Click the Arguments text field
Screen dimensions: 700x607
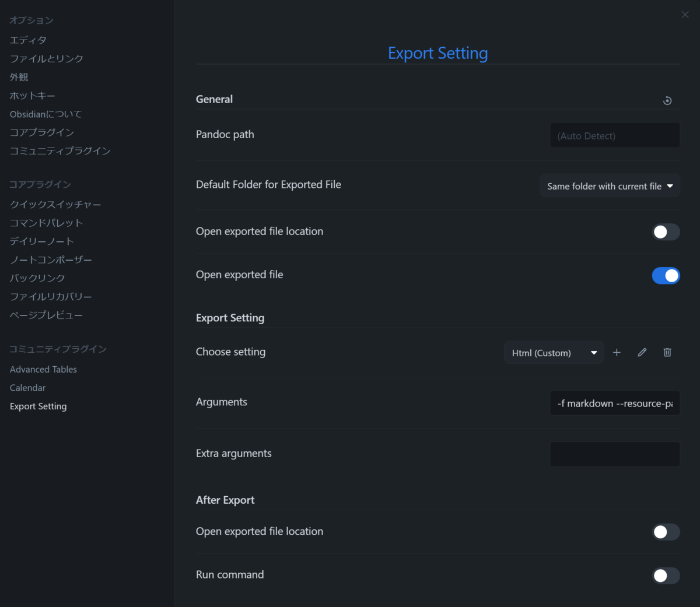click(615, 403)
